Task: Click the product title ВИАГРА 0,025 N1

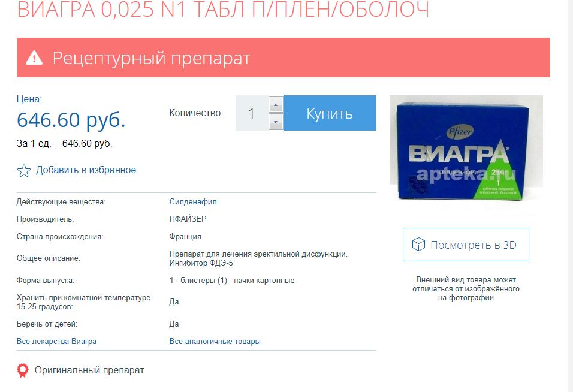Action: click(223, 10)
